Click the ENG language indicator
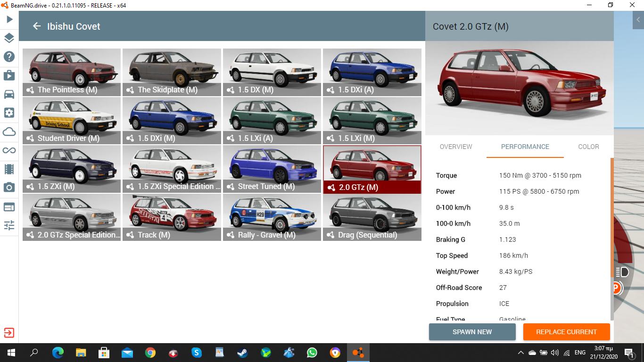Image resolution: width=644 pixels, height=362 pixels. click(580, 353)
